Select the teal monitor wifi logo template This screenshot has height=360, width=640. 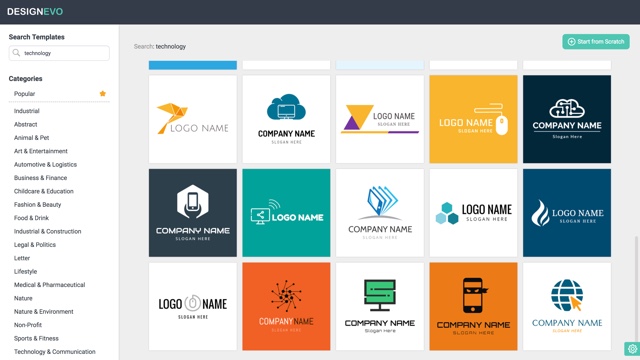click(286, 213)
